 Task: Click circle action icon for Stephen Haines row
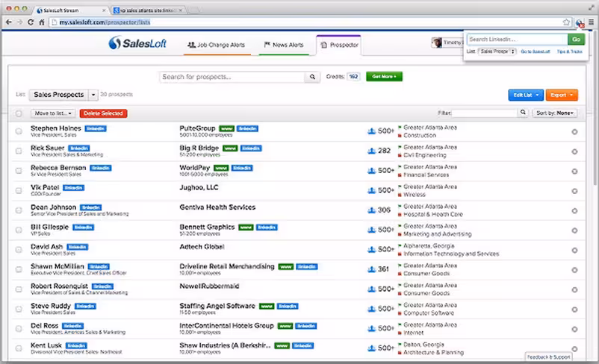click(574, 132)
